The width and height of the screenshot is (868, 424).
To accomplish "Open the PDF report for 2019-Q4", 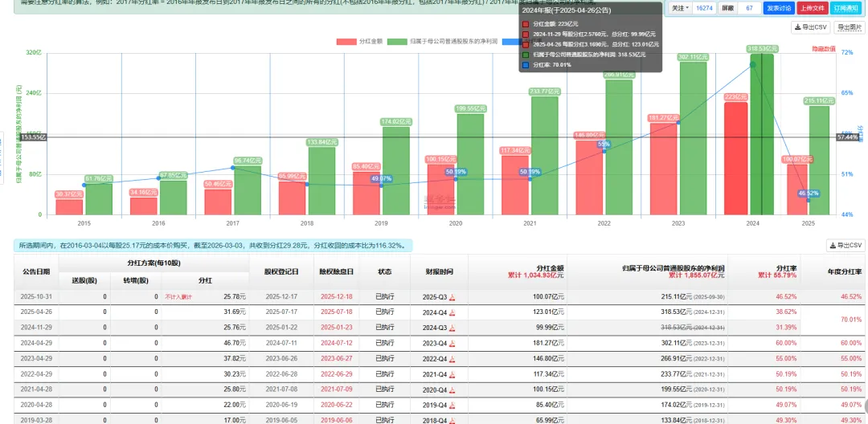I will pyautogui.click(x=452, y=405).
